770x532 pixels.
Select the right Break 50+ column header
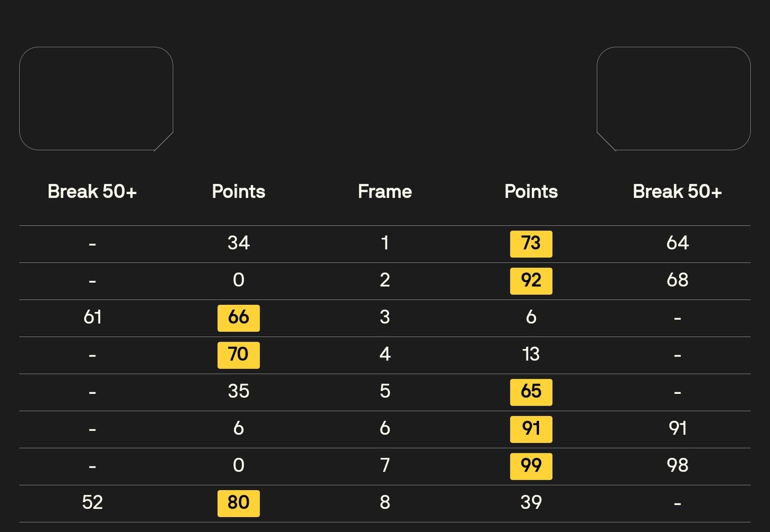pyautogui.click(x=677, y=191)
